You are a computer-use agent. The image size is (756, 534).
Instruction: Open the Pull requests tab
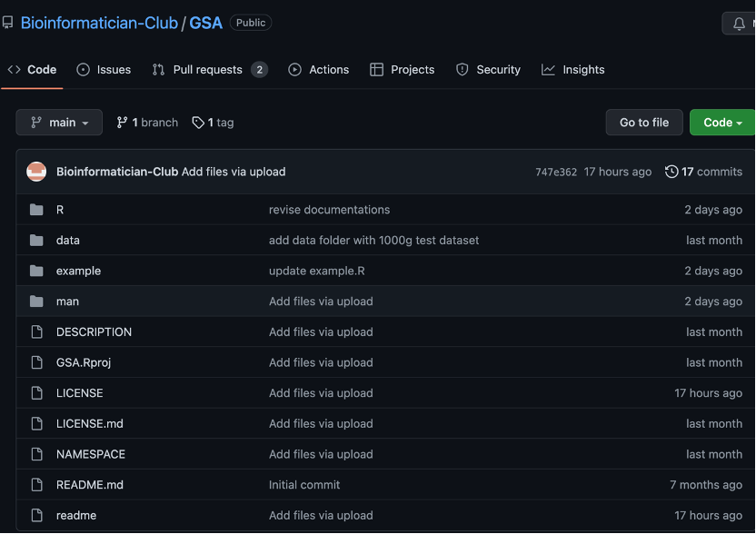click(209, 70)
